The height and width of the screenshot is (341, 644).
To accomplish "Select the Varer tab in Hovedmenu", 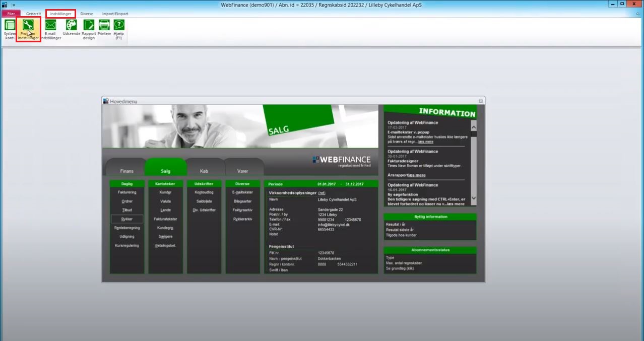I will [x=243, y=171].
